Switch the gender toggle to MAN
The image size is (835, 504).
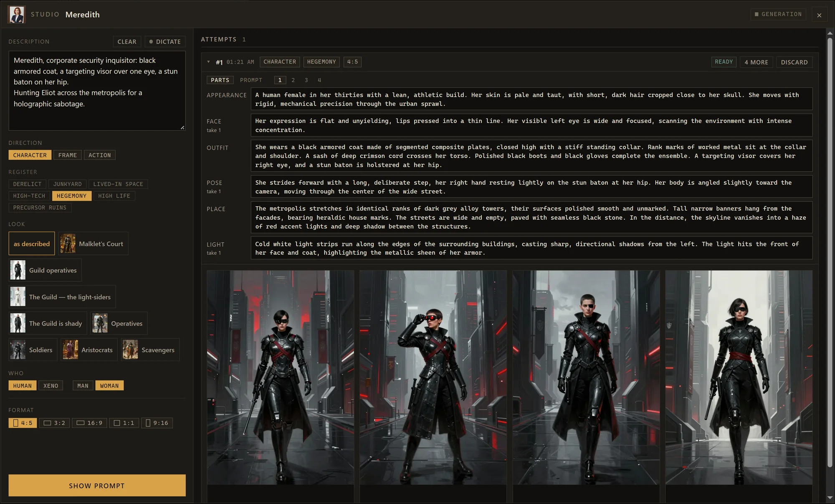coord(83,386)
